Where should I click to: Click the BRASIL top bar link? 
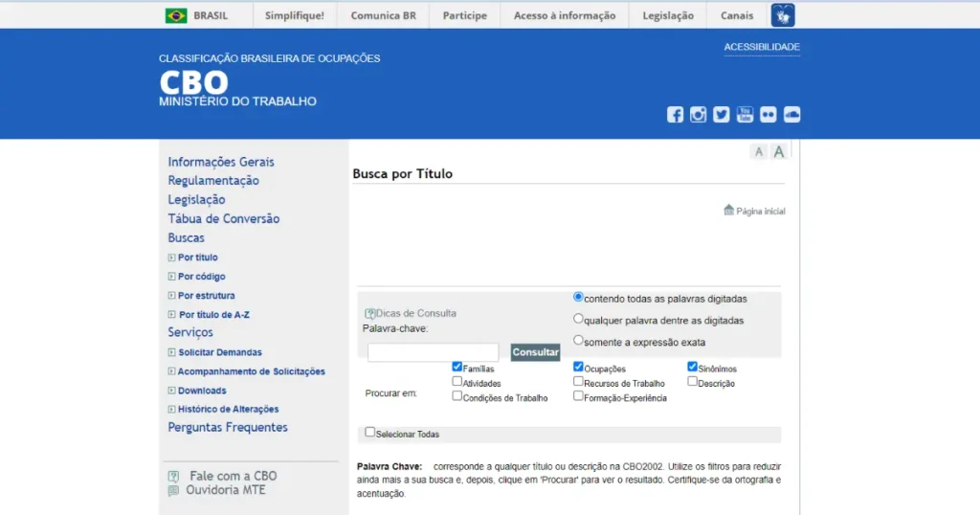pos(211,15)
